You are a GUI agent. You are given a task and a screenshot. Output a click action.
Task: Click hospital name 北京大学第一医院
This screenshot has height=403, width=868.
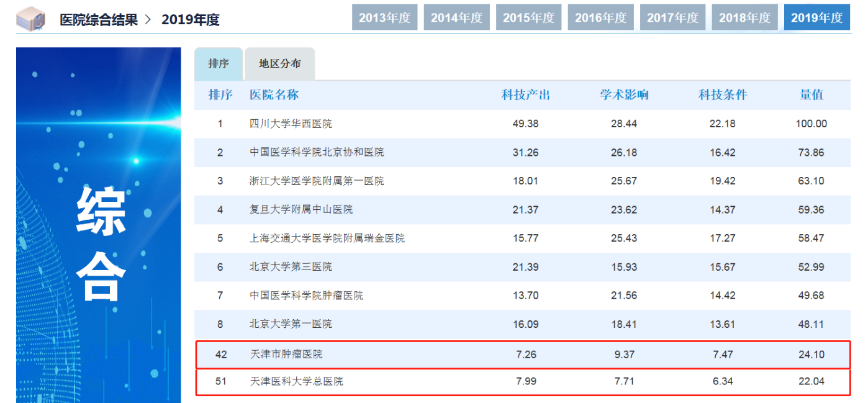[291, 324]
